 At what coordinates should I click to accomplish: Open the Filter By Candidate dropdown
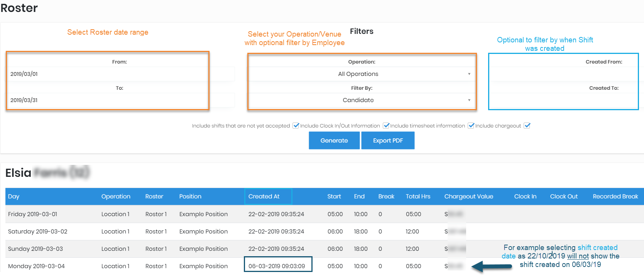(x=362, y=100)
